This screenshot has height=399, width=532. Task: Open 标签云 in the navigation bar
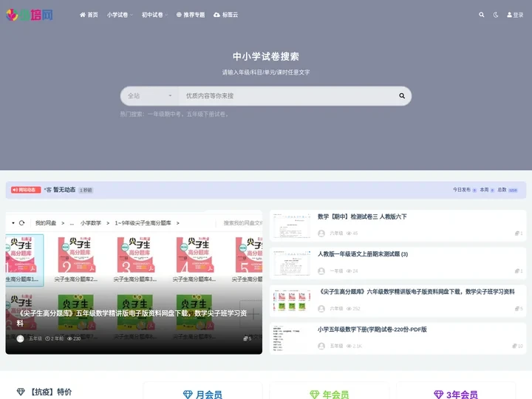pos(226,15)
